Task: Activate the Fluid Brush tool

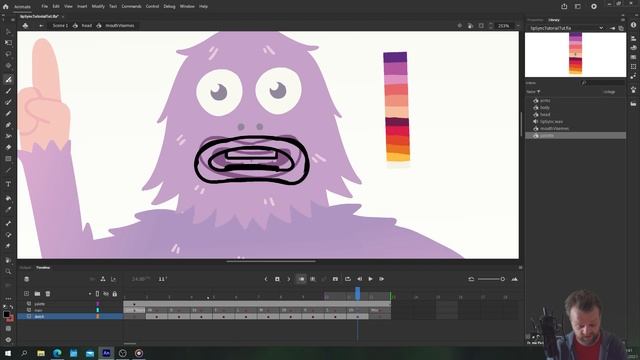Action: pyautogui.click(x=8, y=79)
